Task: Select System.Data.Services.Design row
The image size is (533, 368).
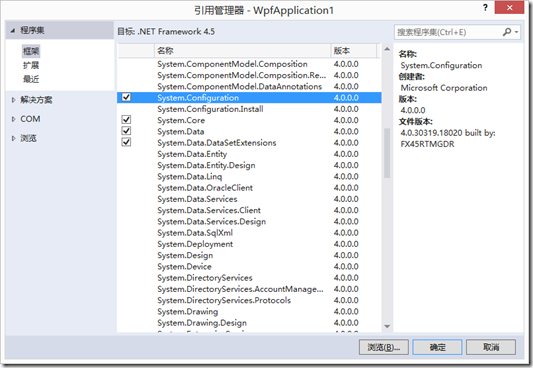Action: click(x=249, y=221)
